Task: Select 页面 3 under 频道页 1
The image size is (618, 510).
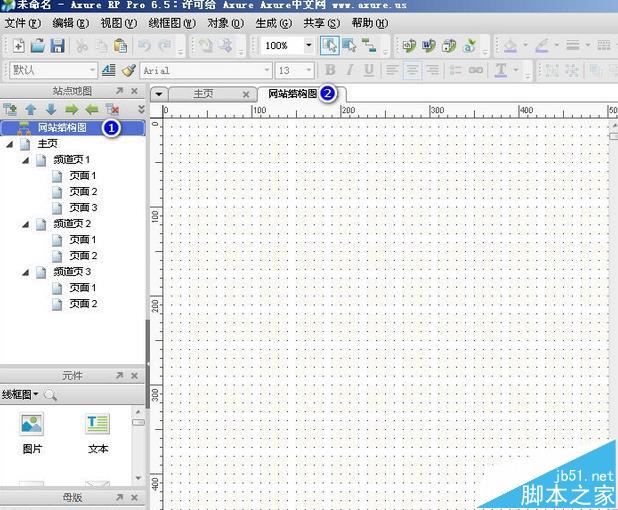Action: point(83,208)
